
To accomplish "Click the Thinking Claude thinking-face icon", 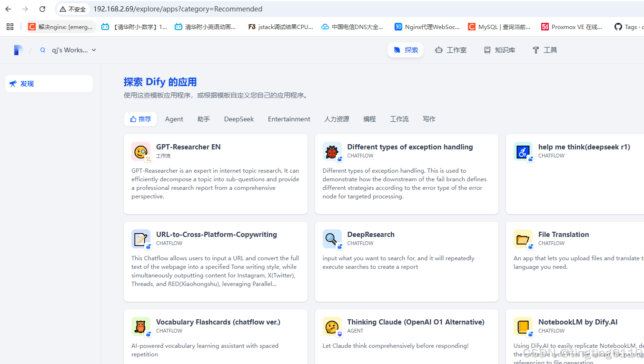I will click(x=332, y=326).
